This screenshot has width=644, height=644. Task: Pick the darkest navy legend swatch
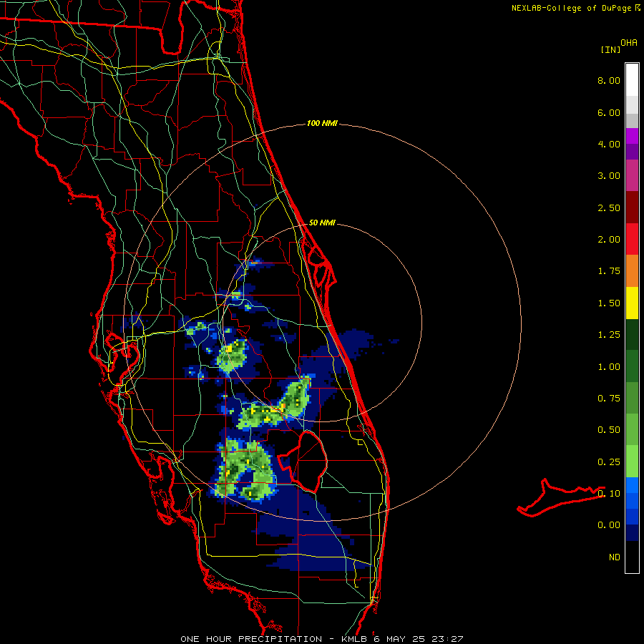(632, 532)
